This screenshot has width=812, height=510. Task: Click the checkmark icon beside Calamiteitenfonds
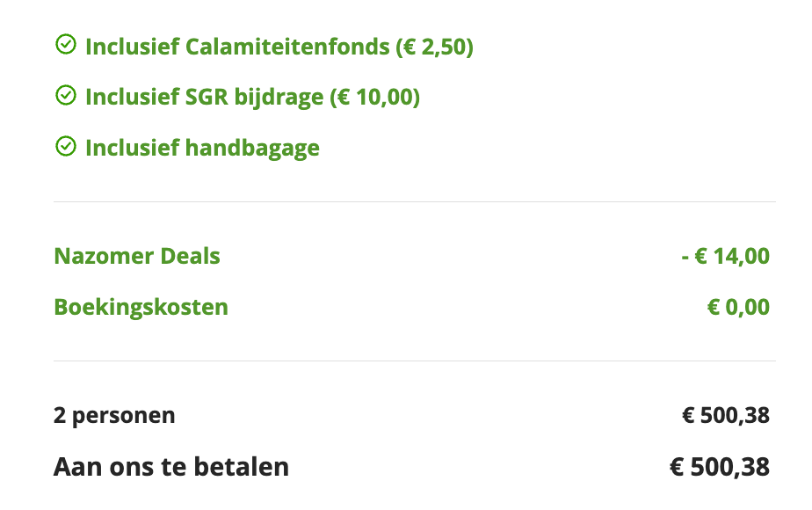[64, 45]
